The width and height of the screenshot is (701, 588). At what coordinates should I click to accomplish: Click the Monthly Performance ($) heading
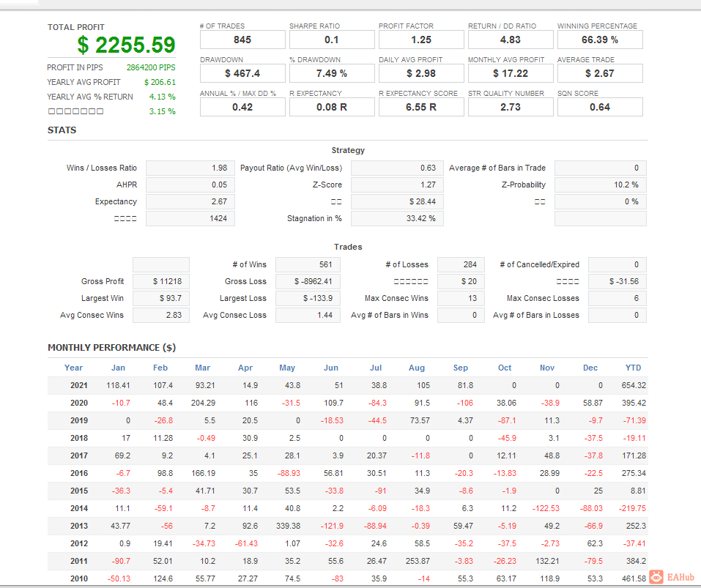[112, 348]
